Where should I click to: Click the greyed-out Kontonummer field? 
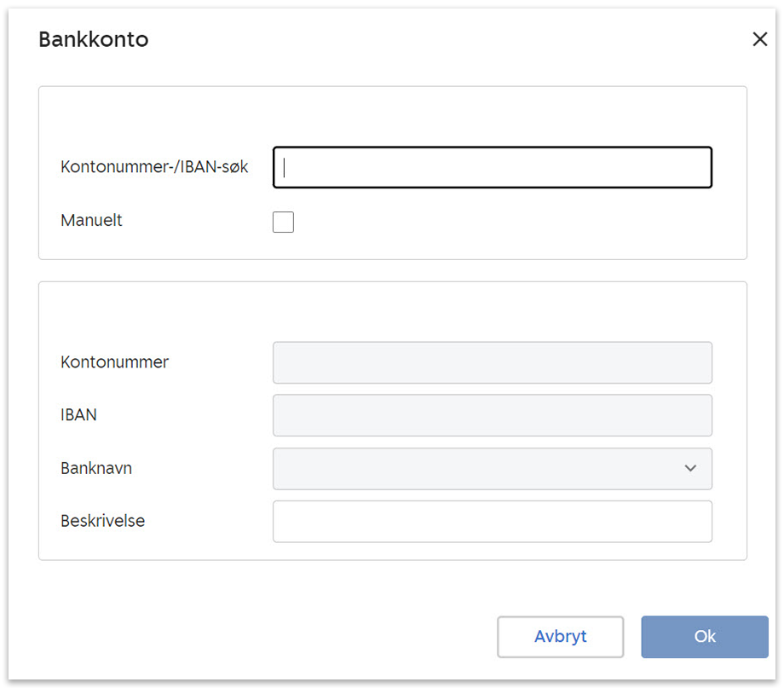pyautogui.click(x=492, y=363)
